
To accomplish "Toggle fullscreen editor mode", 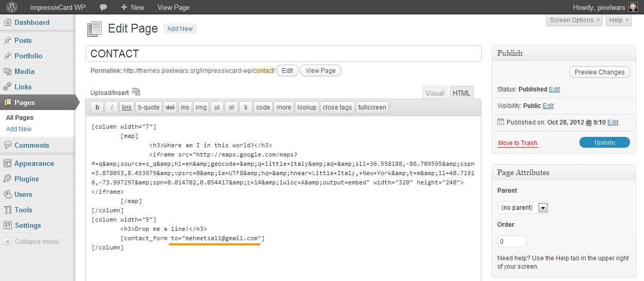I will tap(372, 107).
